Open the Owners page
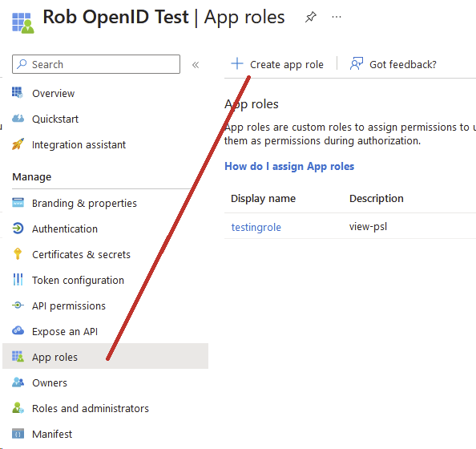 [50, 382]
